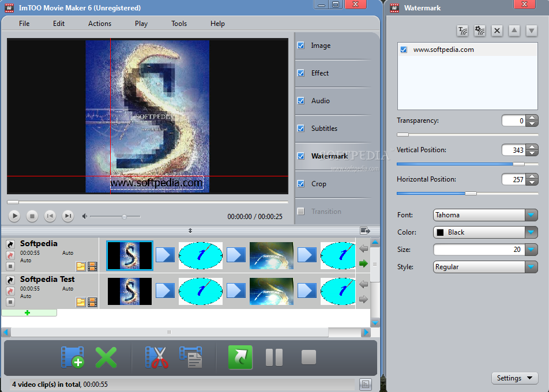Uncheck www.softpedia.com watermark in list
Viewport: 549px width, 392px height.
(x=404, y=50)
